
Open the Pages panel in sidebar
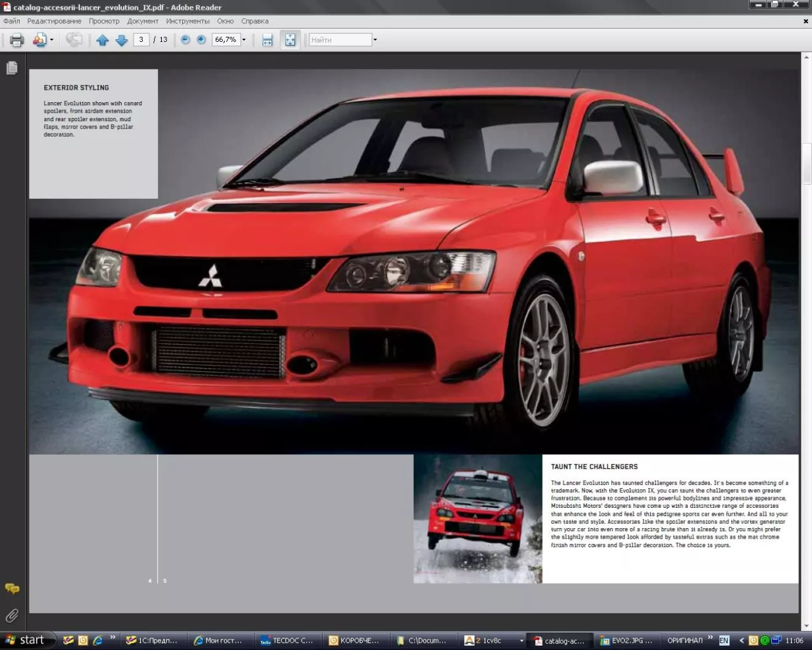coord(12,68)
